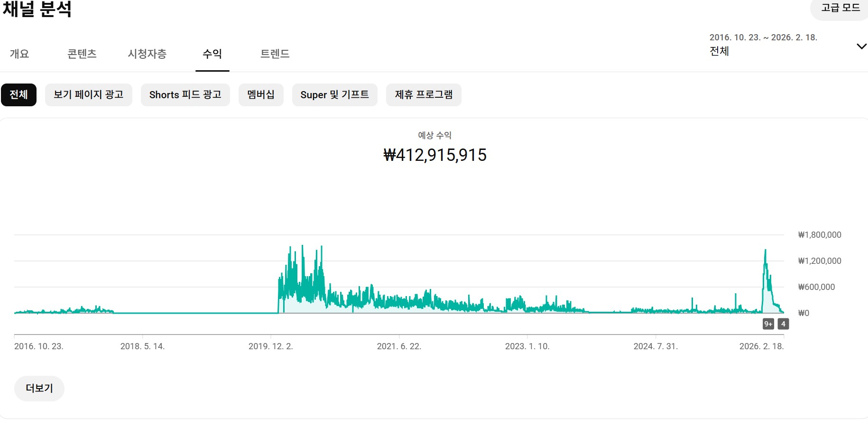
Task: Open the 트렌드 tab
Action: coord(275,54)
